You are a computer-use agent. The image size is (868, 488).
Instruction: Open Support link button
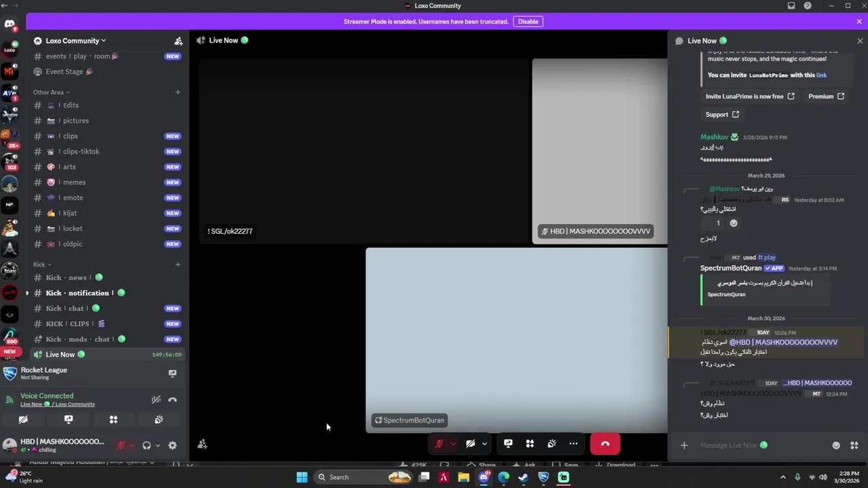click(722, 115)
